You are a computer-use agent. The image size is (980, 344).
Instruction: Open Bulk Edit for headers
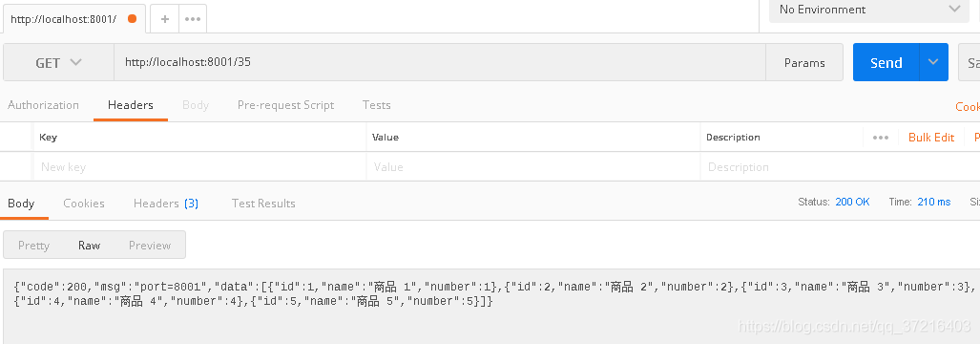point(931,138)
